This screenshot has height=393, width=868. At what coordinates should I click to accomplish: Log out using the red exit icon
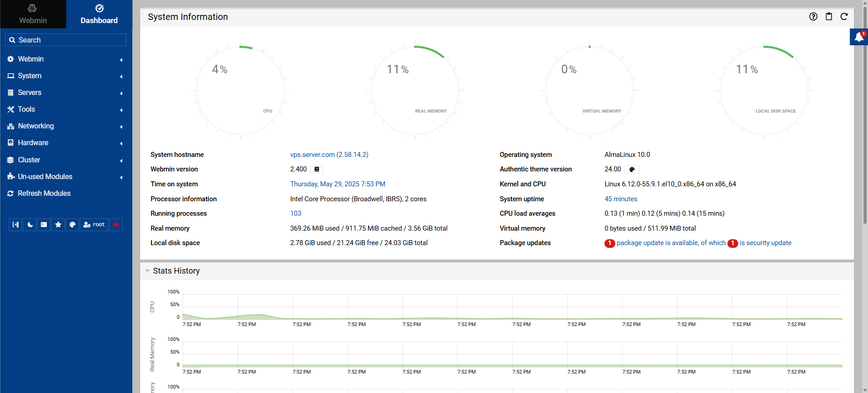point(116,225)
